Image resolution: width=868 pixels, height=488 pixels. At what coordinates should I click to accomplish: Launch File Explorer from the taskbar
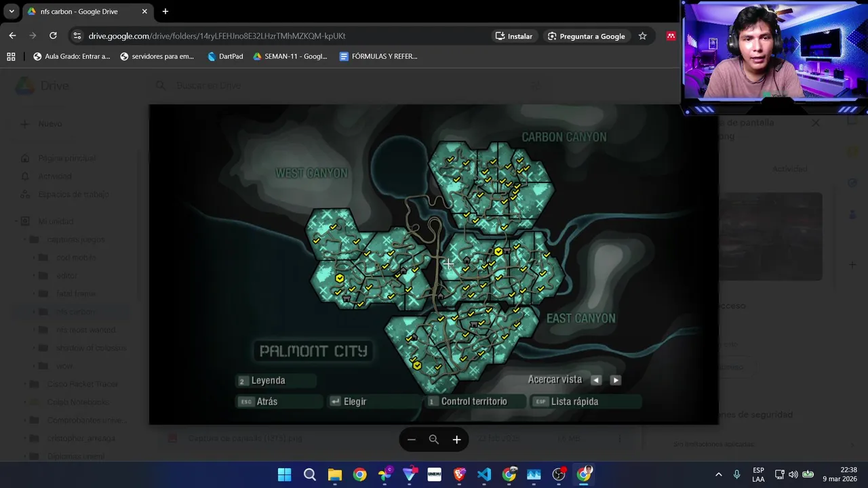tap(334, 474)
